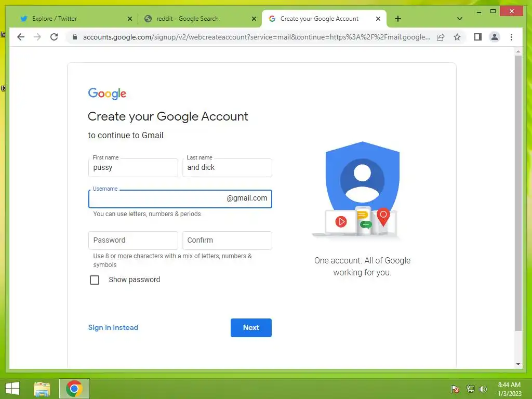Bookmark this page with the star
The width and height of the screenshot is (532, 399).
click(457, 37)
